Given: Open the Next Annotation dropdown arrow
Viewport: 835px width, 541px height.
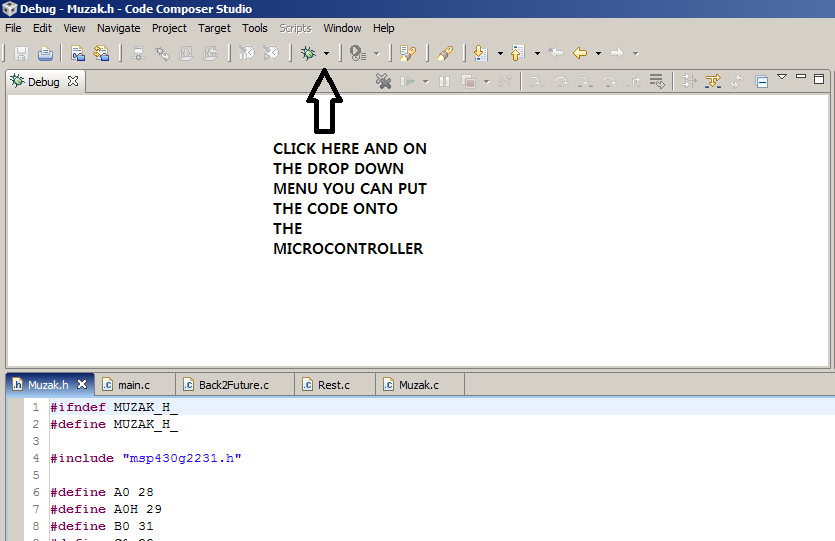Looking at the screenshot, I should point(500,53).
